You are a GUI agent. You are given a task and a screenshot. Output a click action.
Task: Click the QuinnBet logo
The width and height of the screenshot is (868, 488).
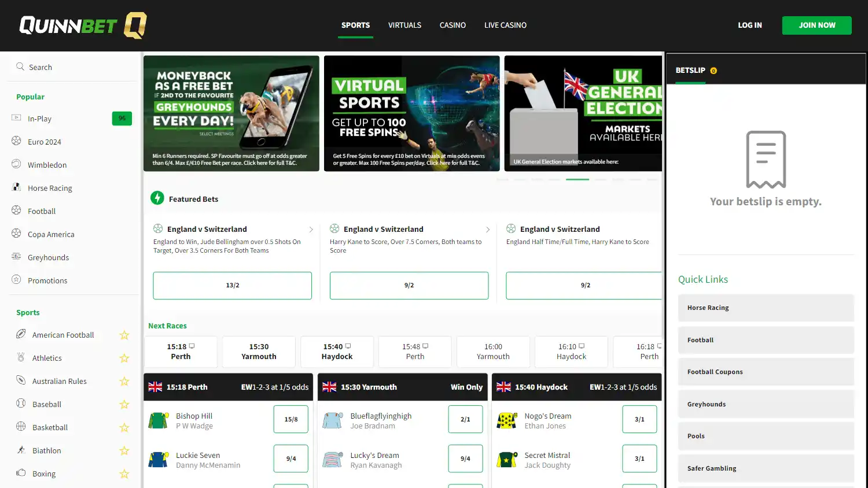[83, 25]
